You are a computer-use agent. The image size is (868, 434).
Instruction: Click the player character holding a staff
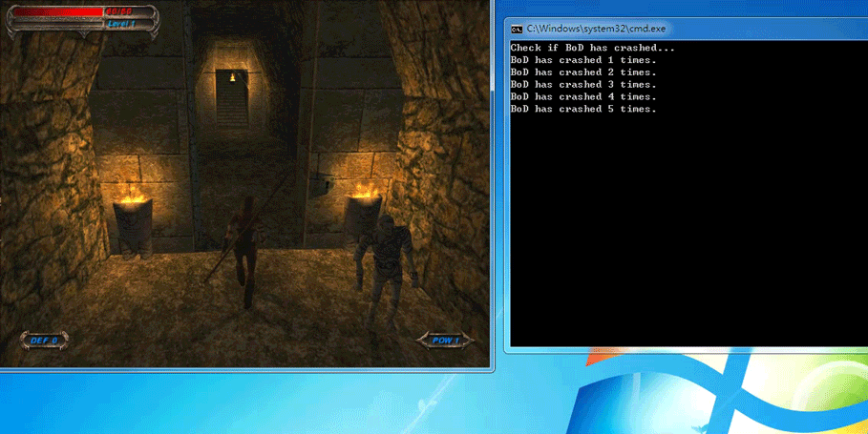point(243,252)
